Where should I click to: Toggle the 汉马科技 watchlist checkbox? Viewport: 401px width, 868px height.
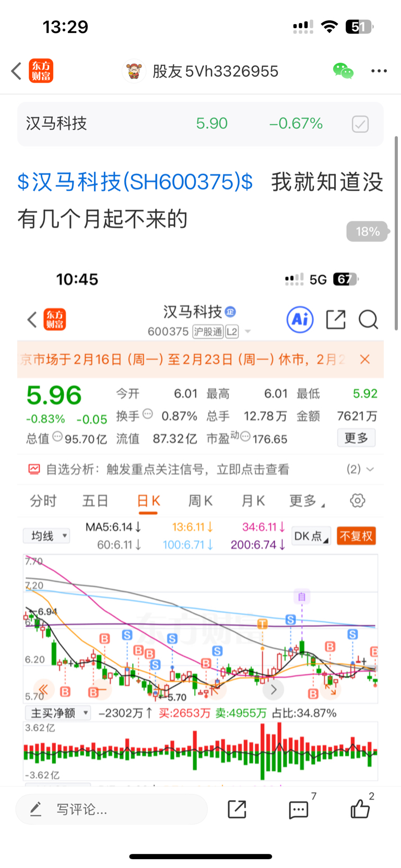coord(360,124)
